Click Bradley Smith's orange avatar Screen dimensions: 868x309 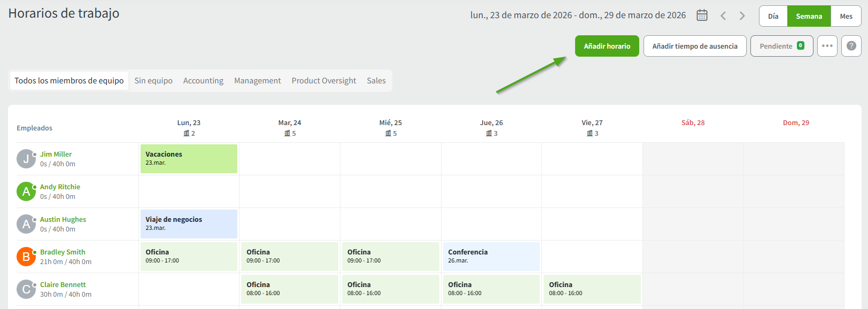tap(26, 257)
